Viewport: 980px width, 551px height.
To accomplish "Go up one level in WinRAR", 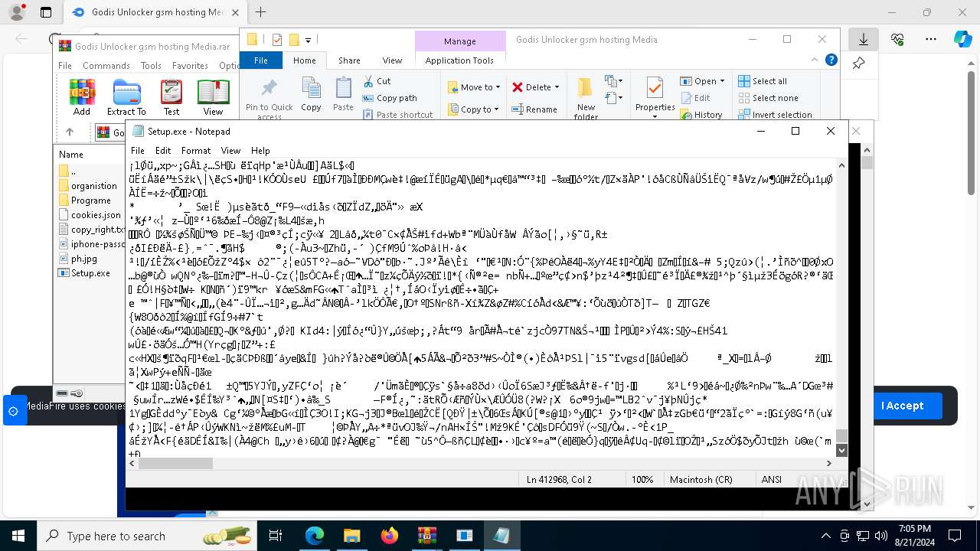I will [70, 132].
